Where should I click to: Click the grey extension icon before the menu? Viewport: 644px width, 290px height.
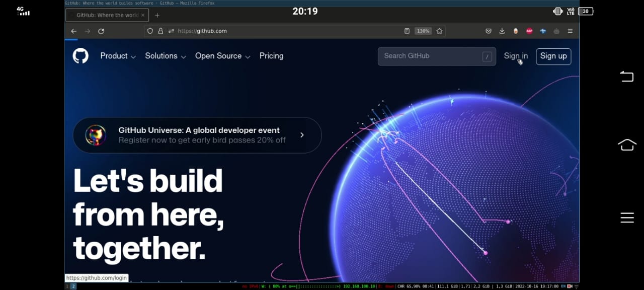[x=556, y=31]
